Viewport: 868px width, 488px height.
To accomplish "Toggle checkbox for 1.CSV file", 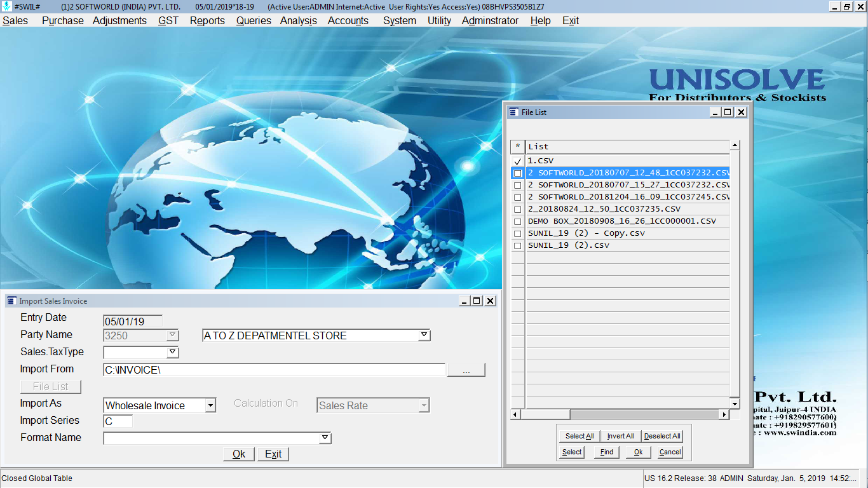I will click(x=518, y=161).
